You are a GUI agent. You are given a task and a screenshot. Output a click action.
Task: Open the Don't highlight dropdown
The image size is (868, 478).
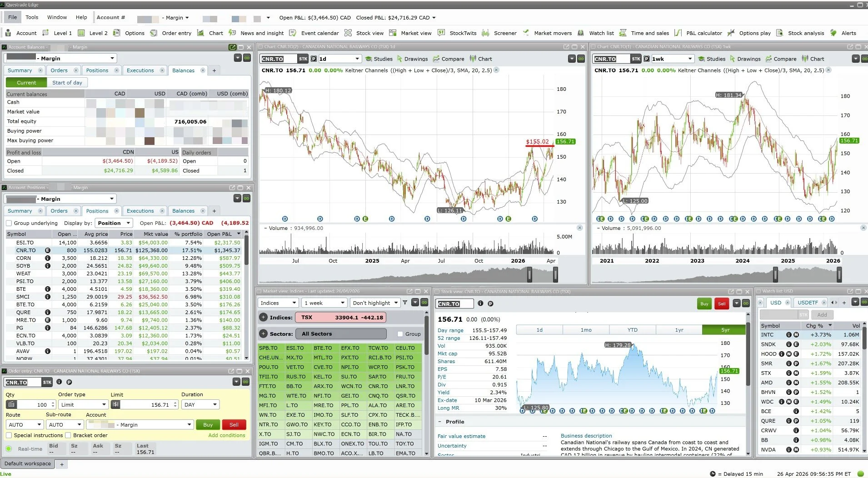click(x=375, y=303)
